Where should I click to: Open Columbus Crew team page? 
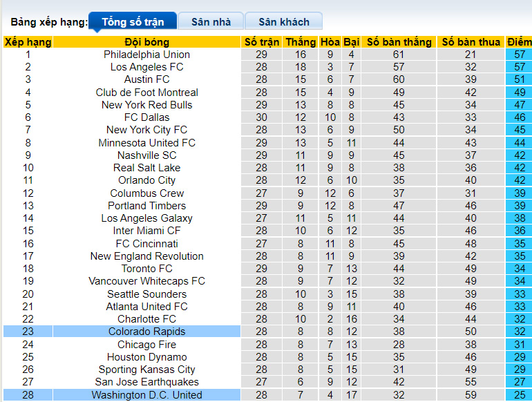146,193
